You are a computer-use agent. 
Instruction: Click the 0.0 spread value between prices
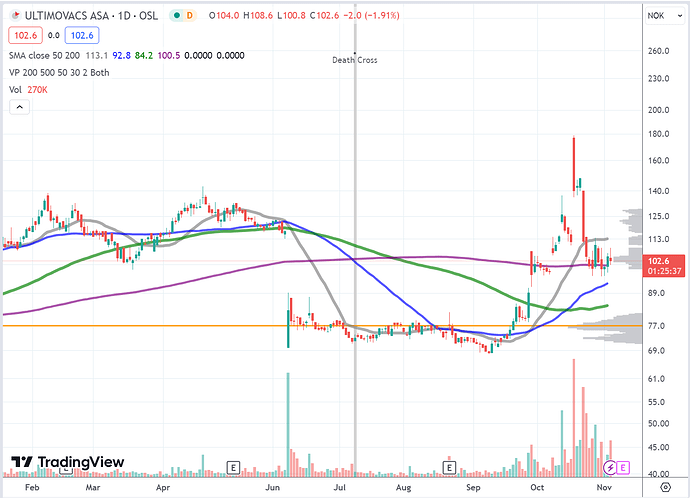coord(54,35)
